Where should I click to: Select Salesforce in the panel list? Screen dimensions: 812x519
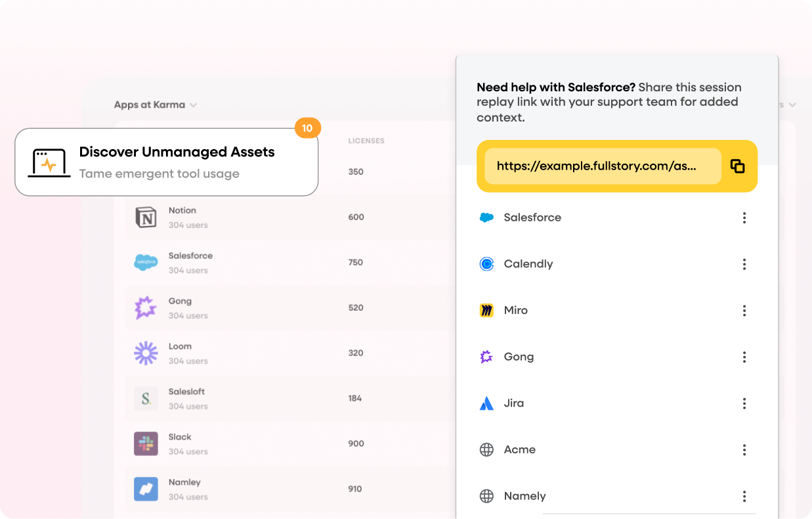[532, 217]
